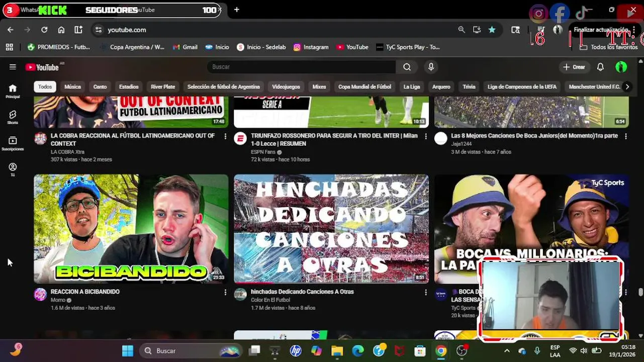Open Momo channel avatar
The width and height of the screenshot is (644, 362).
40,295
